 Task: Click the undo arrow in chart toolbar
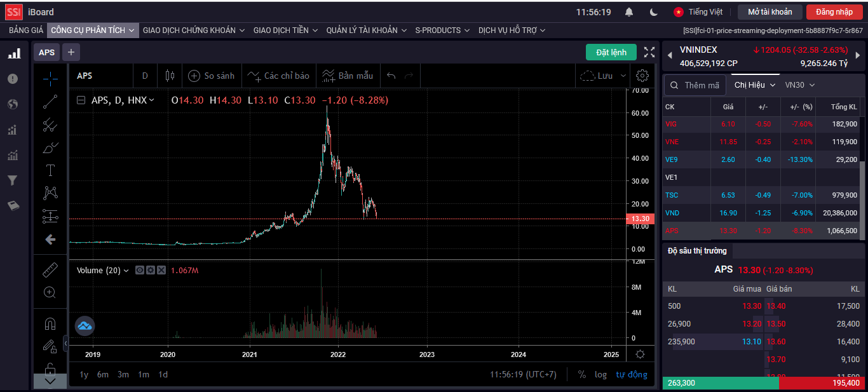click(391, 76)
